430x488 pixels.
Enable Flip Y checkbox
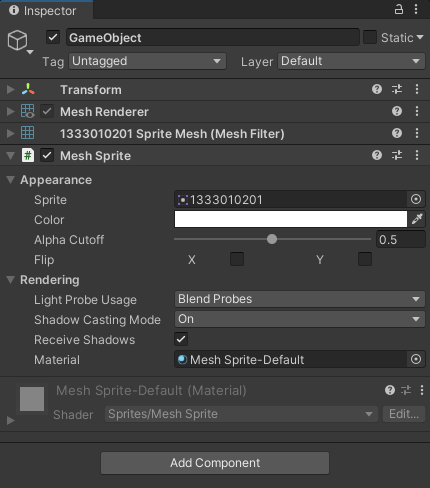[x=365, y=259]
